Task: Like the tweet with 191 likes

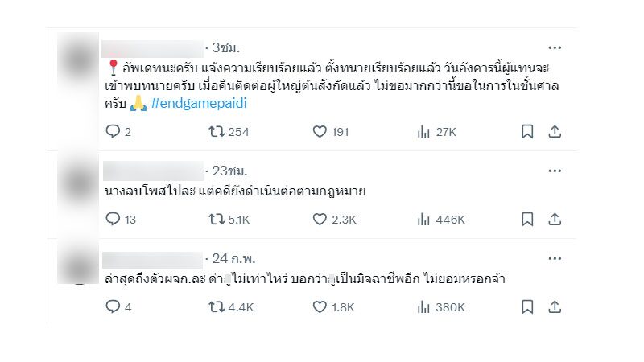Action: coord(319,132)
